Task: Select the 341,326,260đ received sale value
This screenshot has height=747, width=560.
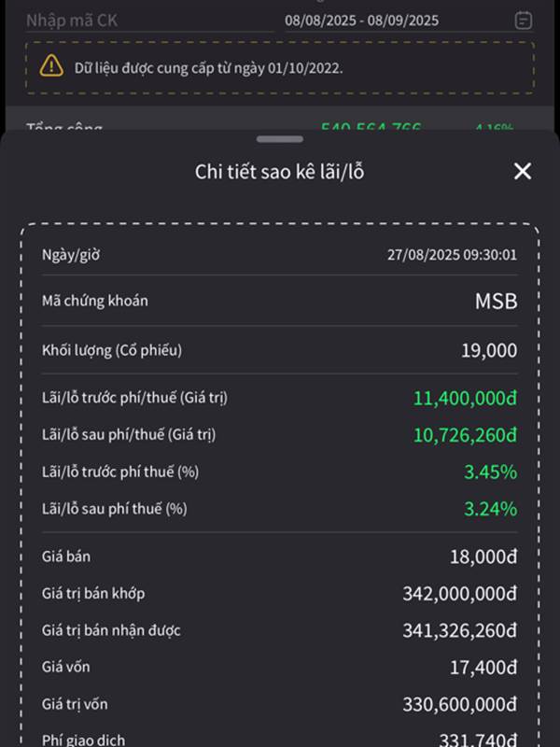Action: (460, 631)
